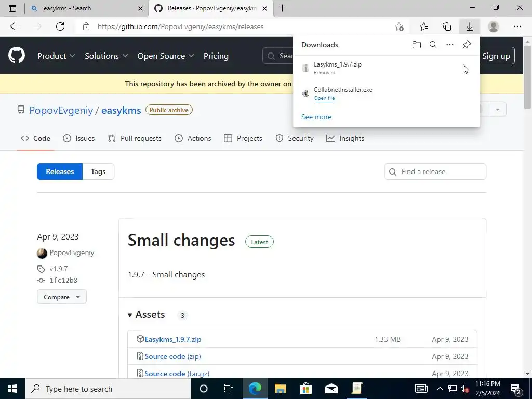Screen dimensions: 532x399
Task: Refresh the page
Action: point(60,26)
